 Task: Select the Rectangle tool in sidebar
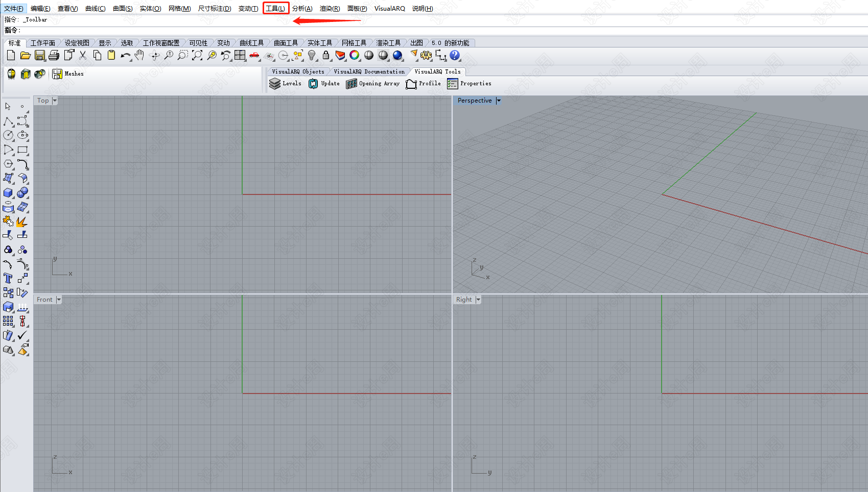tap(22, 150)
